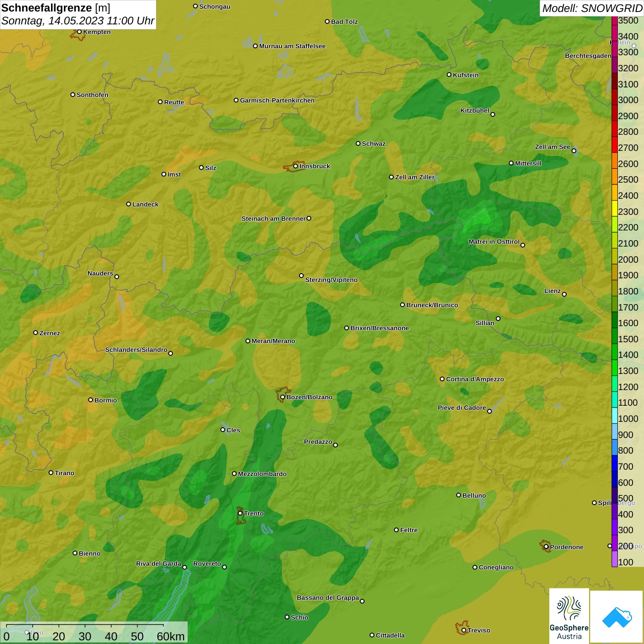Pick the 2700 red legend color
This screenshot has height=644, width=644.
(x=615, y=148)
